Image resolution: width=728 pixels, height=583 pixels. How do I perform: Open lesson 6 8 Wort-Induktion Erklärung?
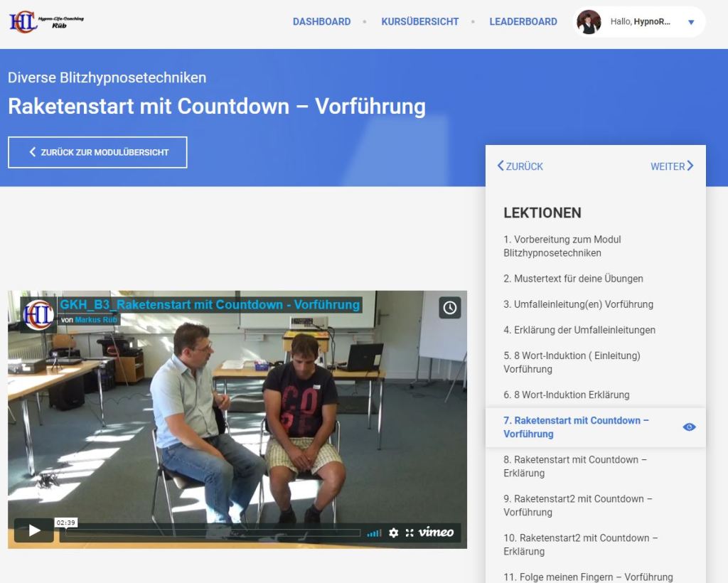pos(566,395)
